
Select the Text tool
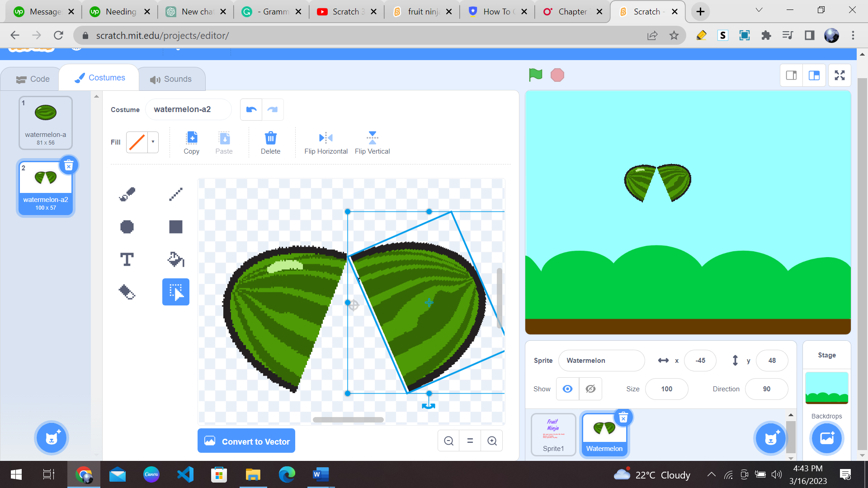pos(127,259)
